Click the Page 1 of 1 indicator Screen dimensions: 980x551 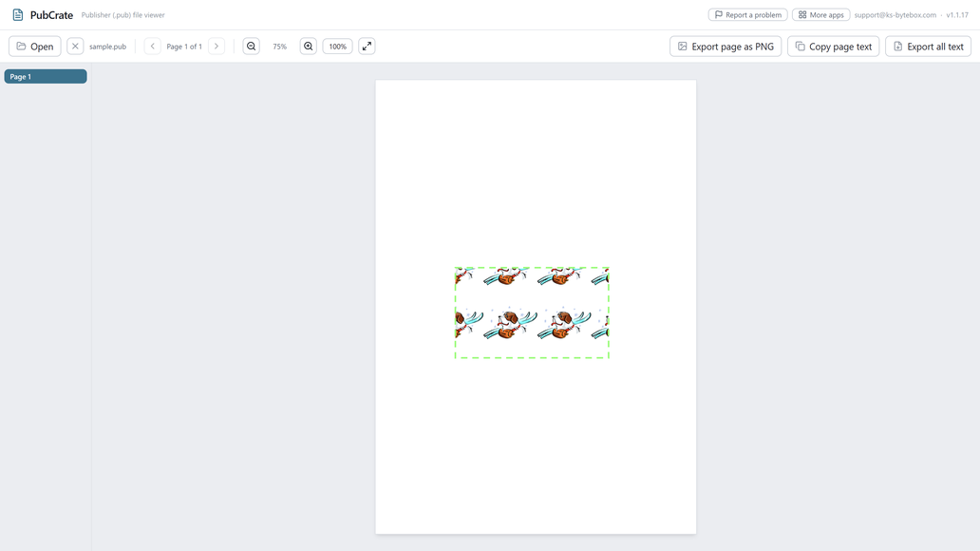coord(184,47)
